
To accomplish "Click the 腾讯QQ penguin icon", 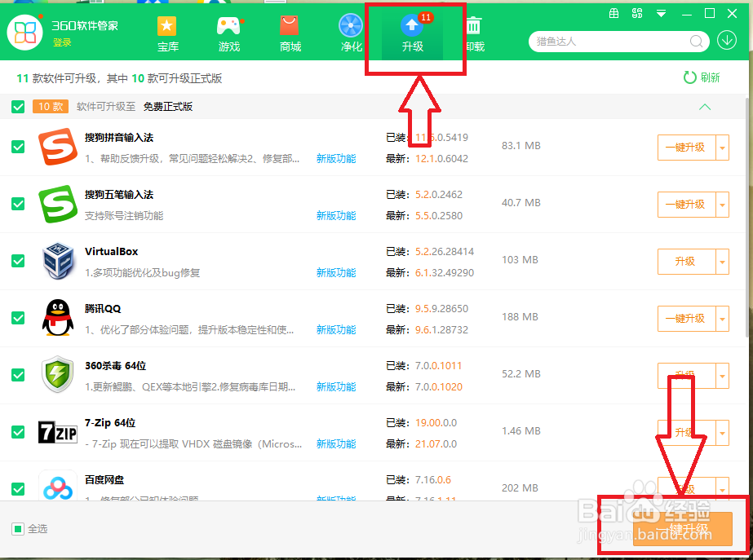I will pos(58,318).
